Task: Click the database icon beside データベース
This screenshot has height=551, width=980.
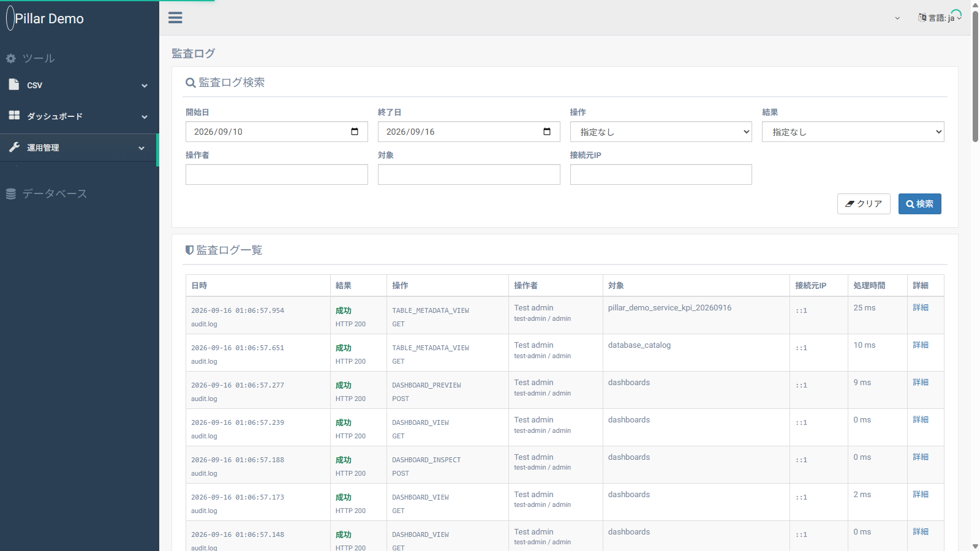Action: pyautogui.click(x=11, y=193)
